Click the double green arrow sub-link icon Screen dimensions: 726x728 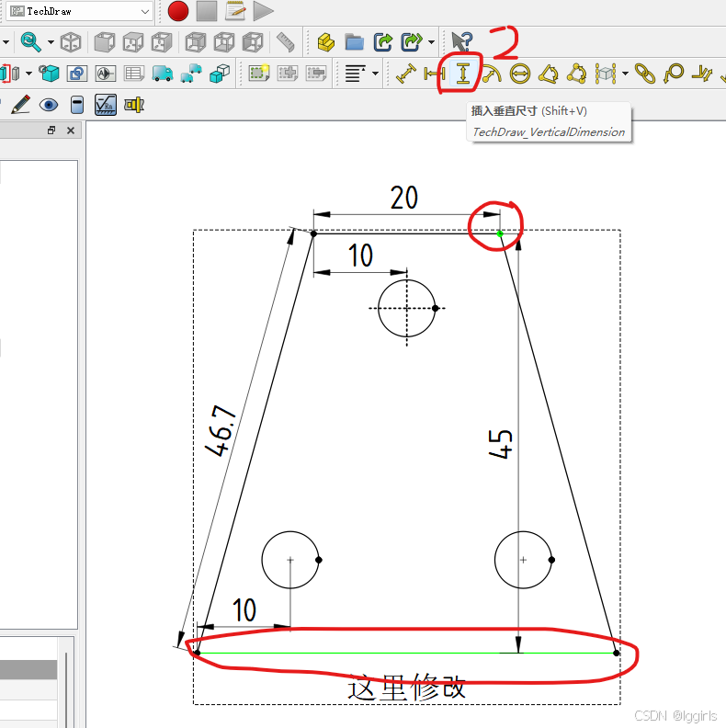pyautogui.click(x=412, y=42)
